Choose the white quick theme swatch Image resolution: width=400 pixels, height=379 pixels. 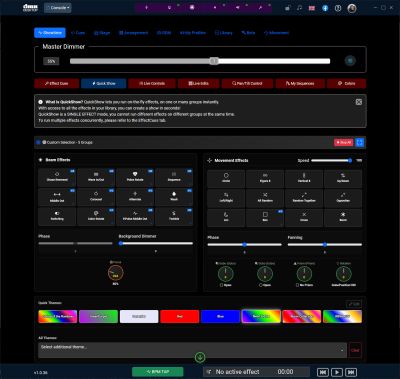coord(139,316)
